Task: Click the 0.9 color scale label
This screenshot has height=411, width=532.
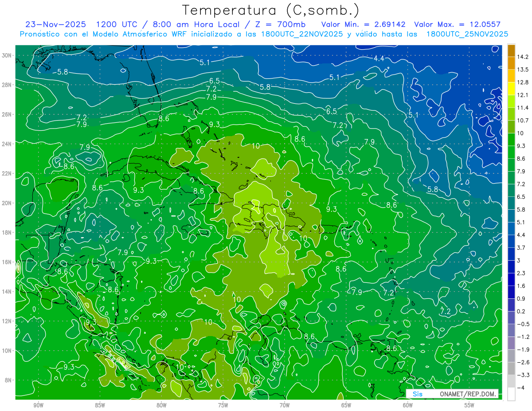Action: pyautogui.click(x=521, y=298)
